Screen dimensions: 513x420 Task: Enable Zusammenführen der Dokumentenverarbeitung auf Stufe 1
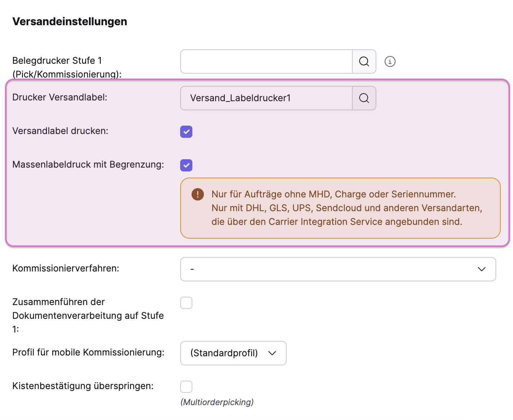pos(186,303)
